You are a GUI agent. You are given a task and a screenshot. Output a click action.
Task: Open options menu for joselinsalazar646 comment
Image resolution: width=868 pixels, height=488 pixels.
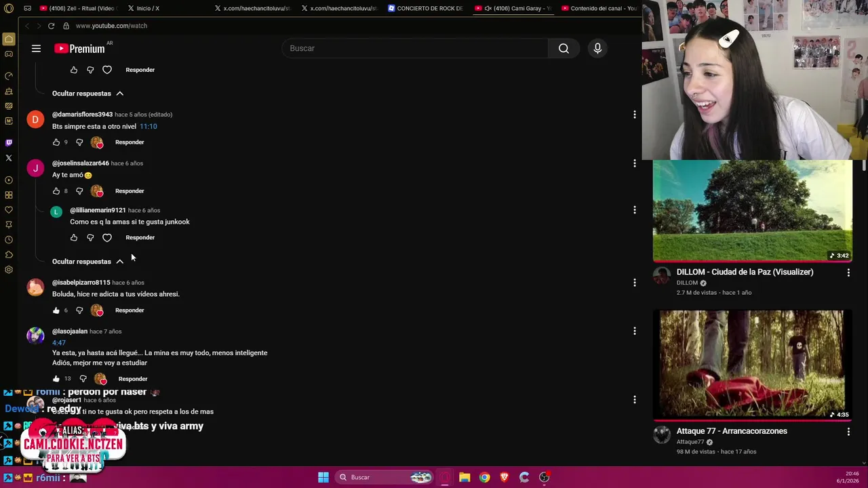click(635, 163)
